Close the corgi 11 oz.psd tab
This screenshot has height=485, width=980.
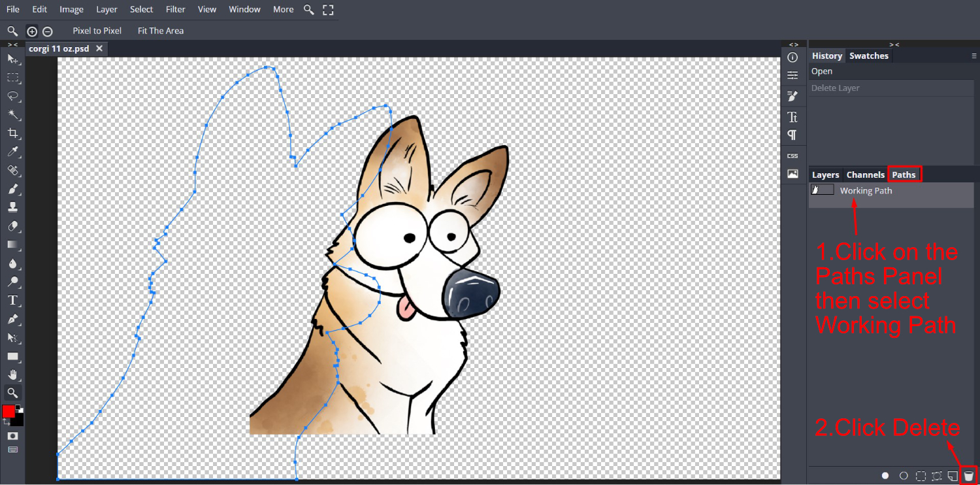(x=99, y=49)
